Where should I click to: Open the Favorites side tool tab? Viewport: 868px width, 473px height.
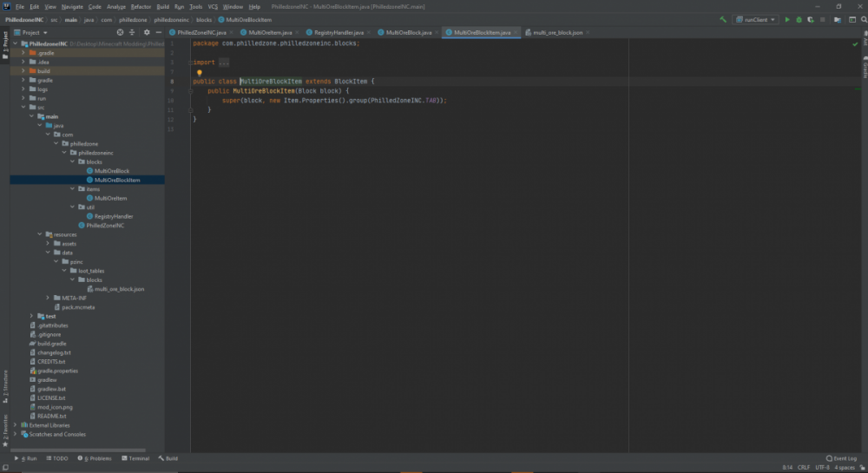pos(5,430)
